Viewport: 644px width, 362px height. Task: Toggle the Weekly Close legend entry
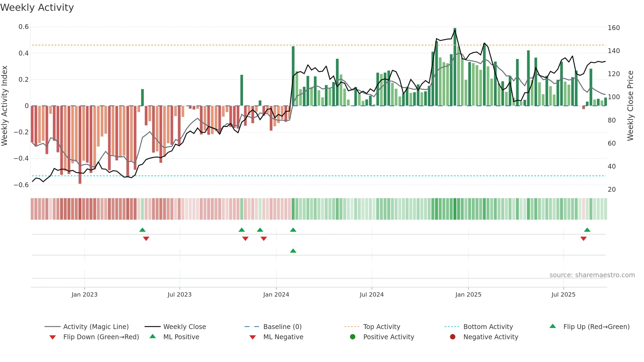175,327
